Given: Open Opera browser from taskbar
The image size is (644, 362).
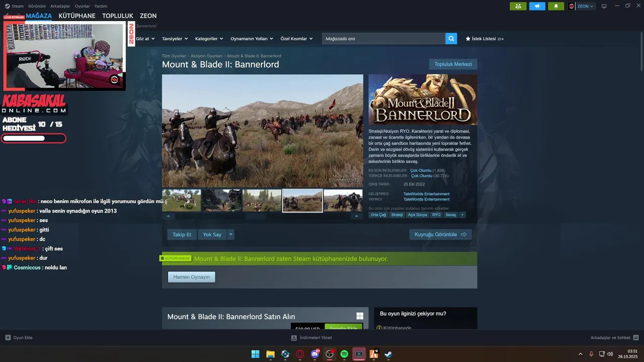Looking at the screenshot, I should [300, 354].
